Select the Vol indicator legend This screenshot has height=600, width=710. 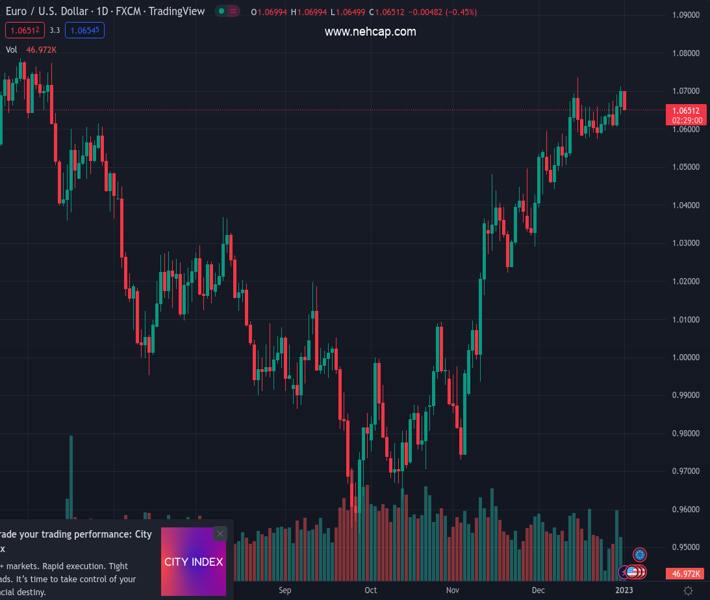[12, 49]
